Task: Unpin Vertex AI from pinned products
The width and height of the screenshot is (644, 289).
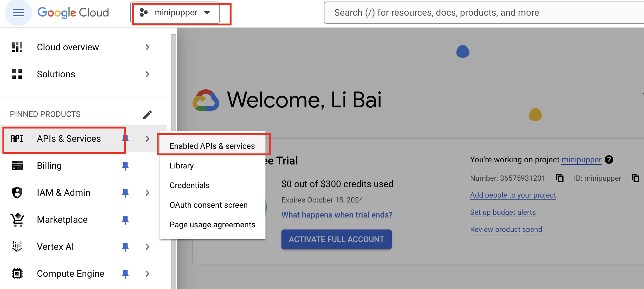Action: pyautogui.click(x=125, y=247)
